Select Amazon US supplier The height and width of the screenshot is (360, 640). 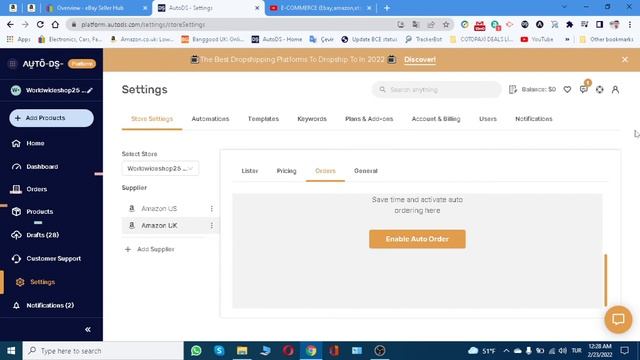click(159, 209)
